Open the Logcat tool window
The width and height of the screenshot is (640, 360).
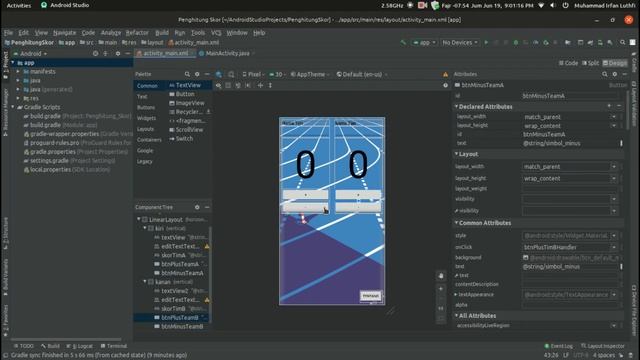click(x=80, y=346)
